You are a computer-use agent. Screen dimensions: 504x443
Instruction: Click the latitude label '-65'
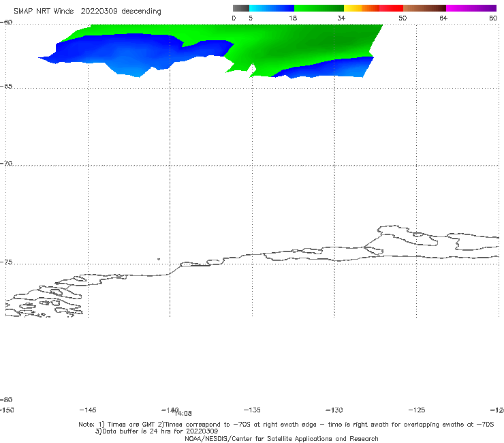click(6, 87)
